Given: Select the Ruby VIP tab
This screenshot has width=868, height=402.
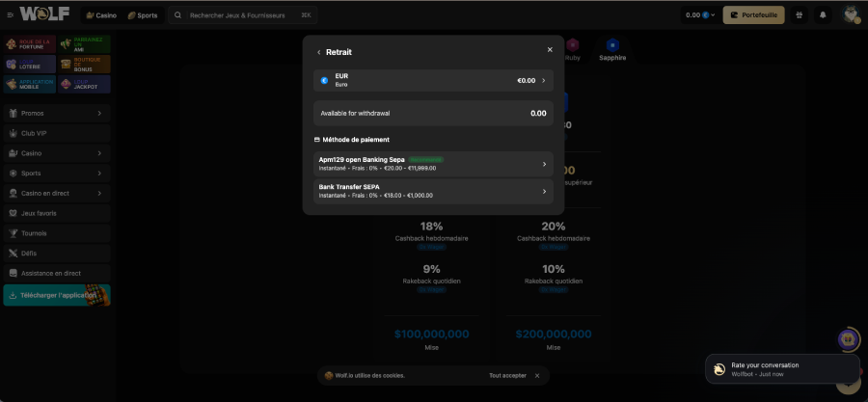Looking at the screenshot, I should (572, 50).
